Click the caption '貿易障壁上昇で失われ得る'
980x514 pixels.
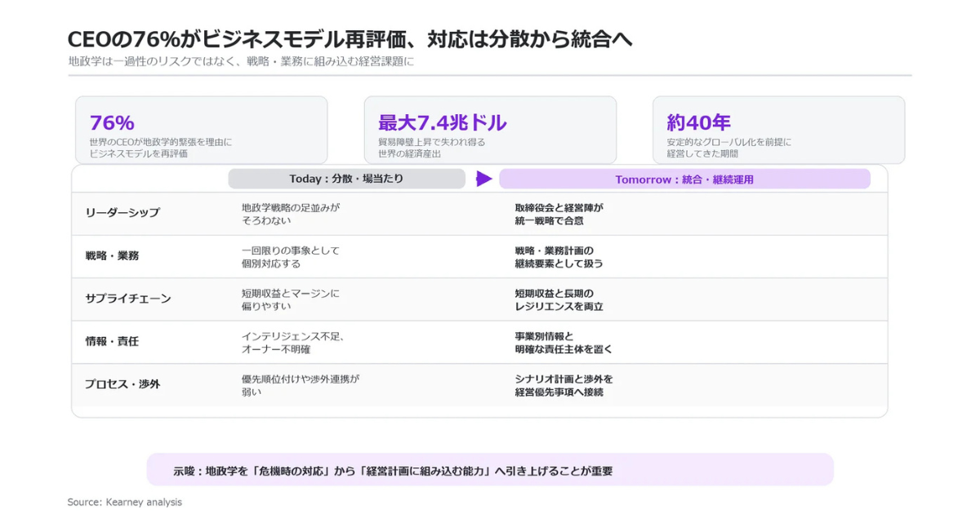pos(431,142)
